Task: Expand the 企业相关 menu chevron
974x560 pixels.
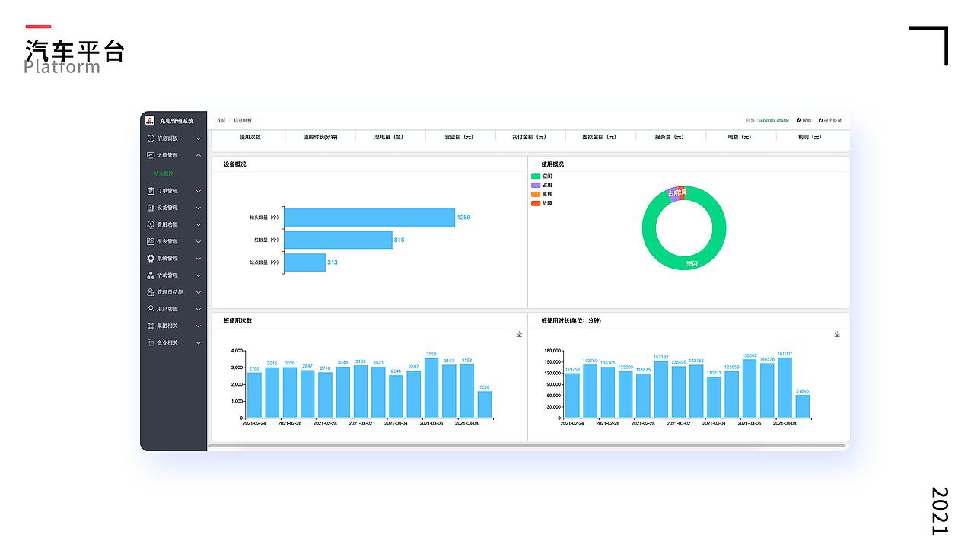Action: [x=199, y=342]
